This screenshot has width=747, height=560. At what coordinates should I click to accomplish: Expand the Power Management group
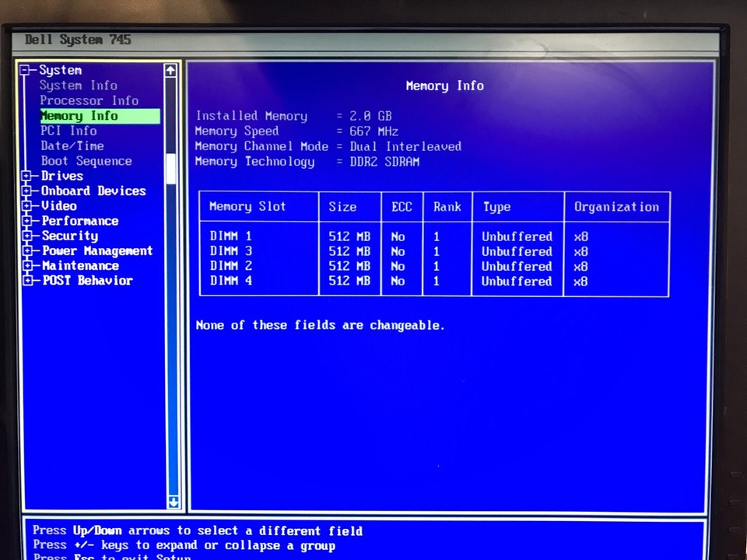point(27,250)
